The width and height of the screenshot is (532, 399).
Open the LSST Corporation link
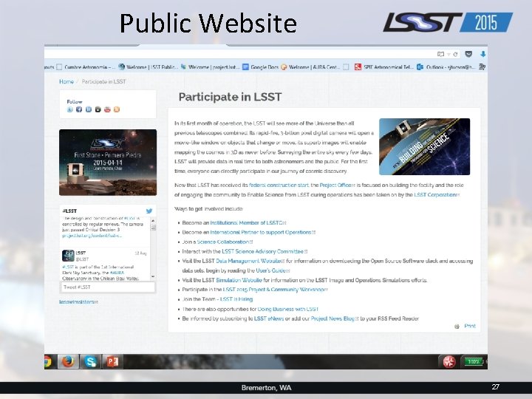coord(437,195)
